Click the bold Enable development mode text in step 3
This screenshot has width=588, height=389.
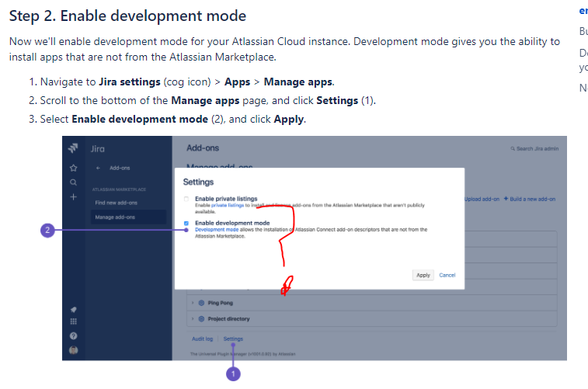tap(140, 119)
